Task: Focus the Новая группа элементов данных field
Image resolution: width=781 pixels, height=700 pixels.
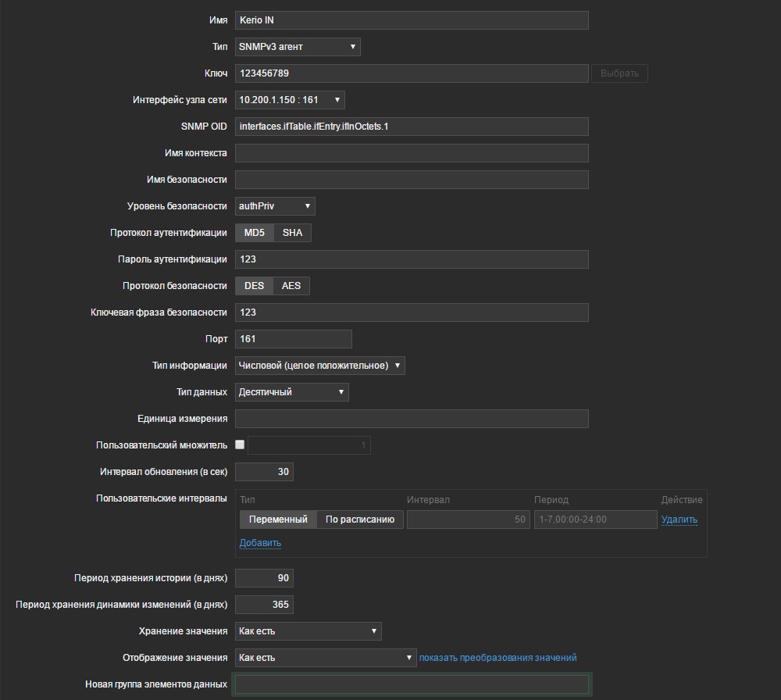Action: [x=412, y=684]
